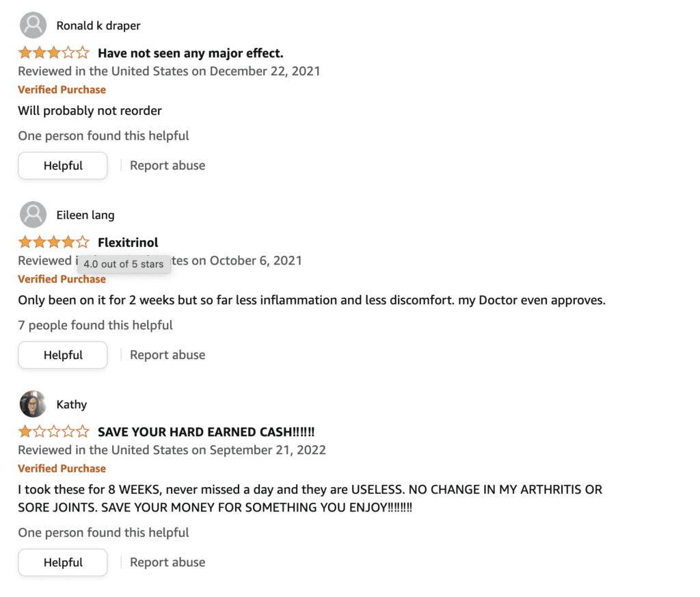Image resolution: width=700 pixels, height=597 pixels.
Task: Click Verified Purchase label on Kathy's review
Action: point(62,468)
